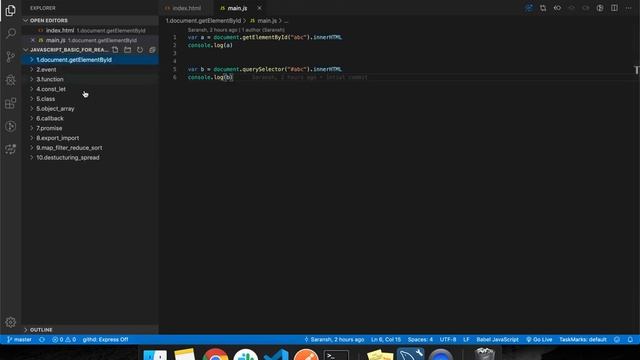640x360 pixels.
Task: Collapse all folders in explorer
Action: (x=152, y=50)
